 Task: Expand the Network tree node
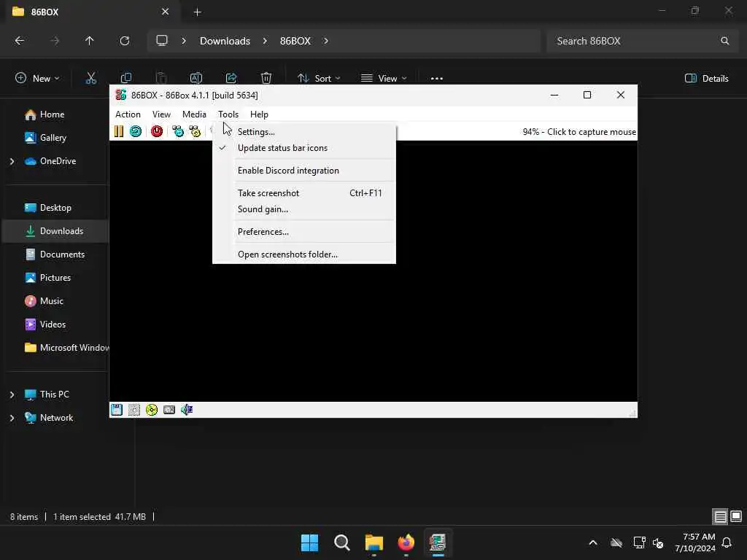pyautogui.click(x=12, y=418)
